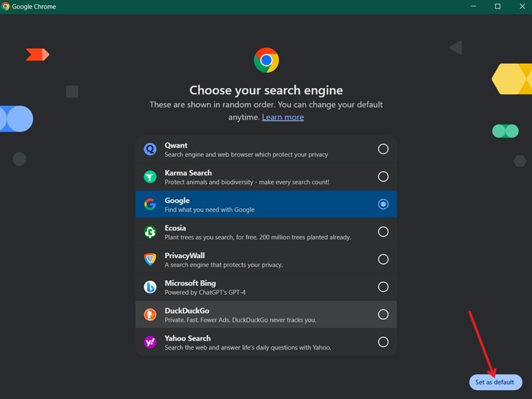Click the DuckDuckGo duck icon
The height and width of the screenshot is (399, 532).
[150, 315]
